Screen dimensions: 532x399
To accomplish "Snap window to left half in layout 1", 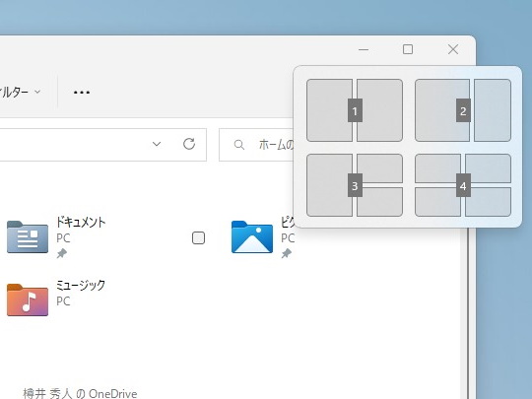I will (x=329, y=110).
